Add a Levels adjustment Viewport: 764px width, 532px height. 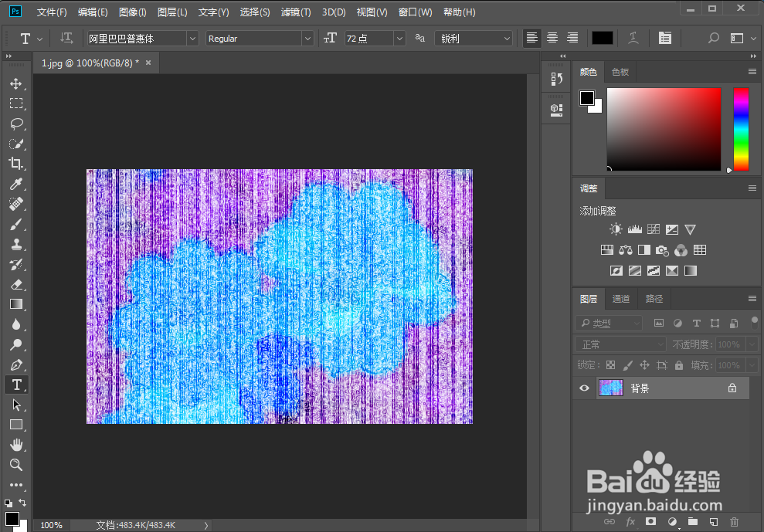coord(634,229)
